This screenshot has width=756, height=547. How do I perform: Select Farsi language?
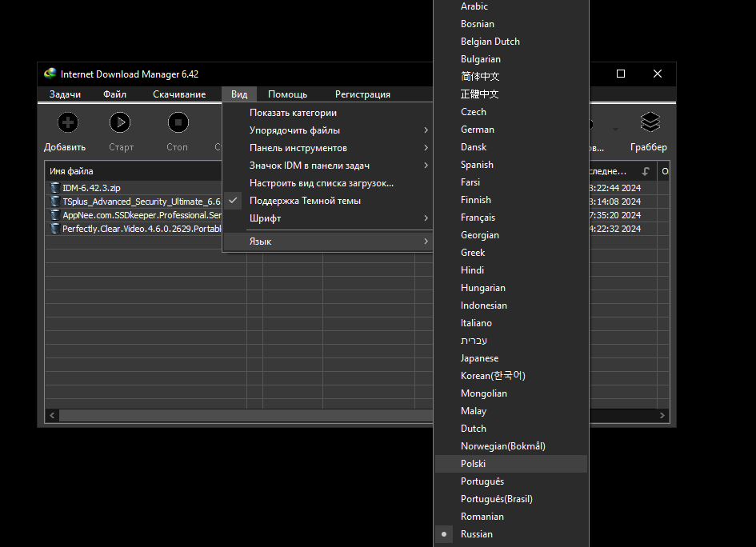coord(511,182)
